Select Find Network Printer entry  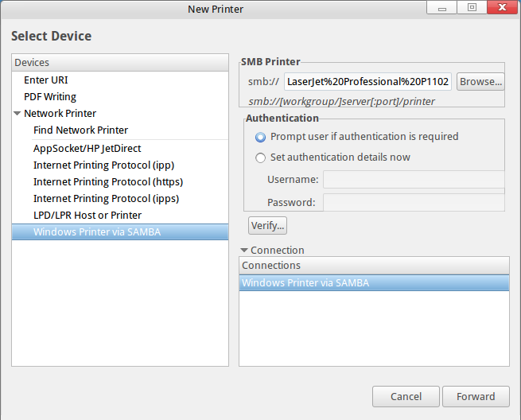(80, 130)
